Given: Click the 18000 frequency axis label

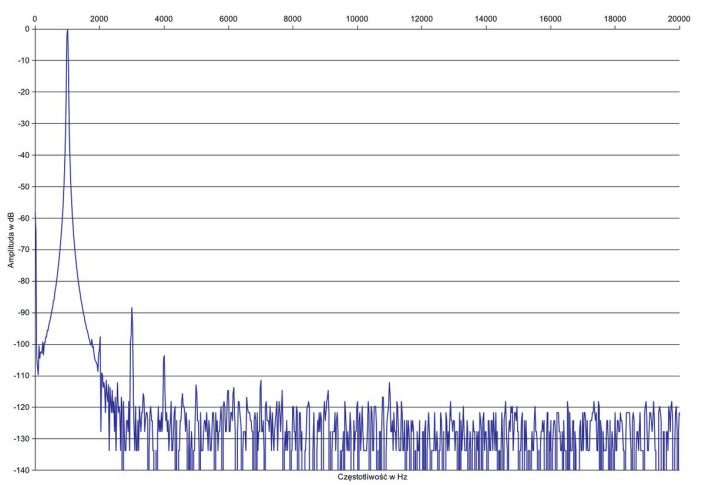Looking at the screenshot, I should pos(615,19).
